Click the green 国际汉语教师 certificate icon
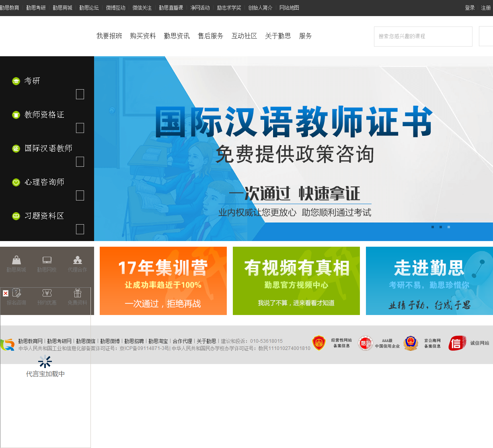Screen dimensions: 493x448 (16, 149)
